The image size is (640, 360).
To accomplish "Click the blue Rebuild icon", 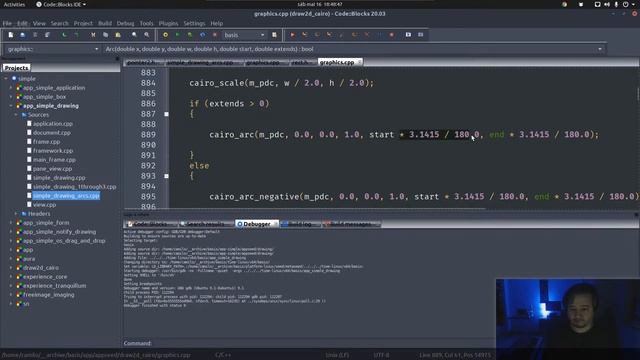I will coord(202,35).
